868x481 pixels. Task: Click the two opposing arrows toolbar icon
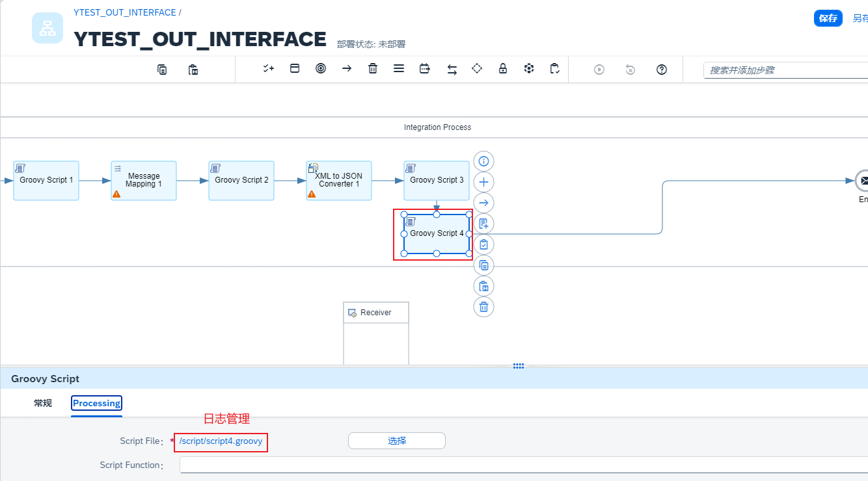[x=452, y=70]
